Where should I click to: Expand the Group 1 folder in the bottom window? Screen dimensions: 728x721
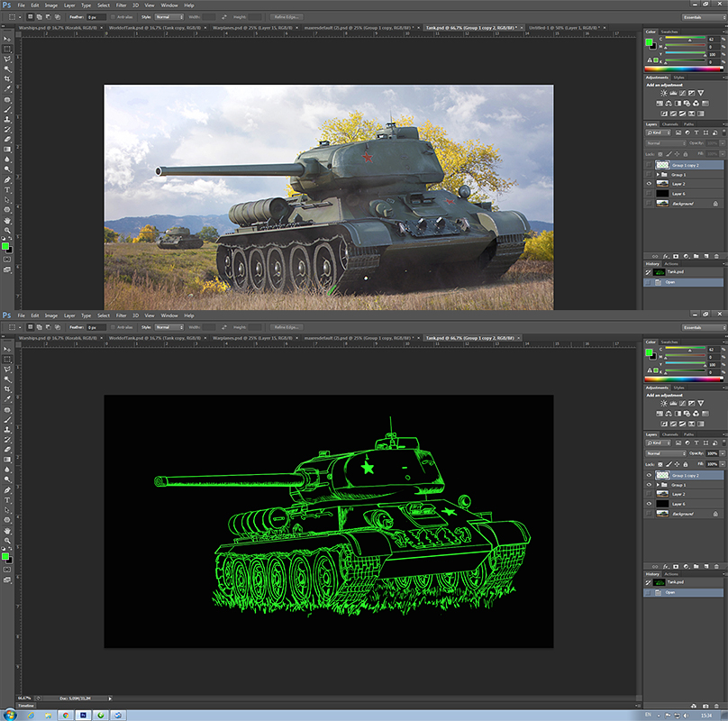(x=658, y=485)
